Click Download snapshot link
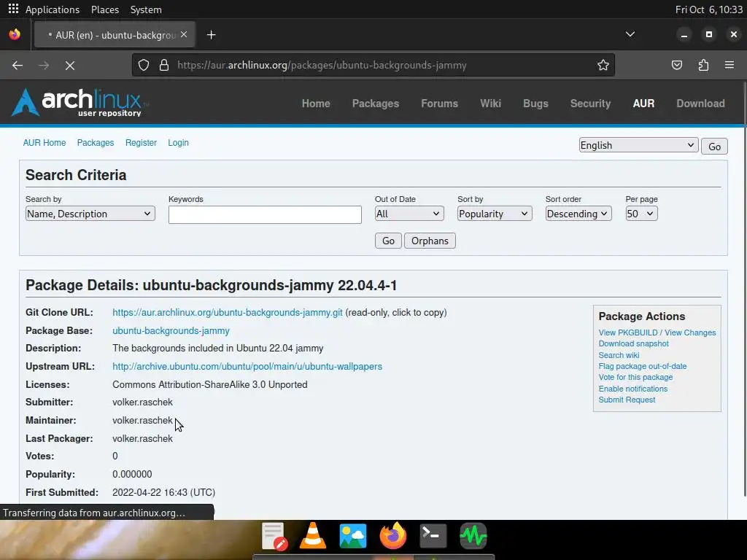Viewport: 747px width, 560px height. [633, 343]
